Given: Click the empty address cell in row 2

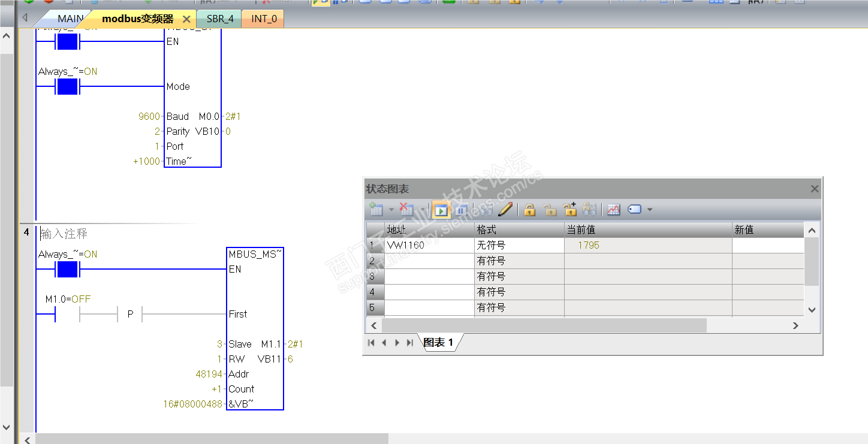Looking at the screenshot, I should 429,261.
